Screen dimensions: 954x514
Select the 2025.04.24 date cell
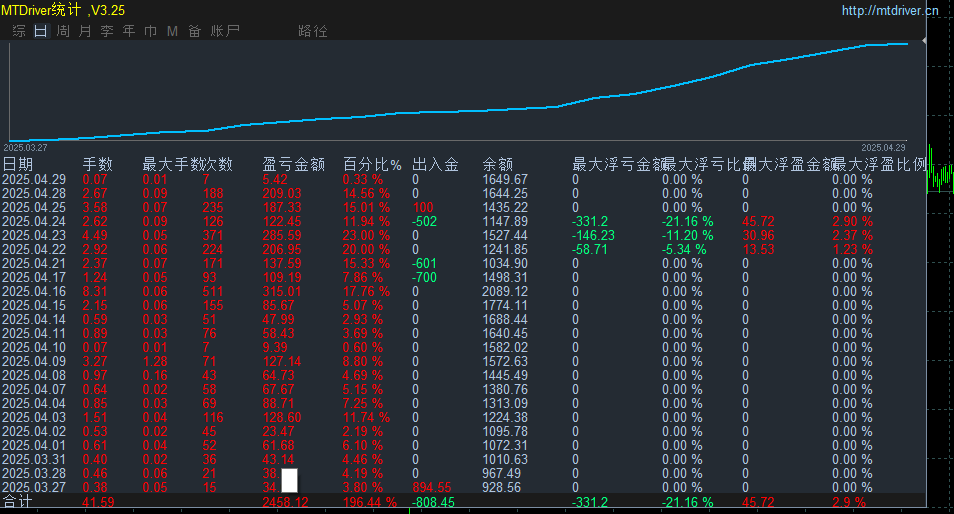coord(34,221)
